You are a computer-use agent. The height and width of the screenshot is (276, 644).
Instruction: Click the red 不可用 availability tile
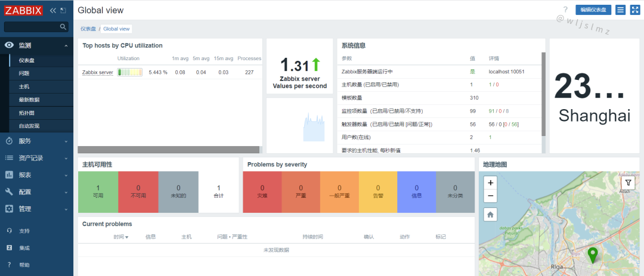click(x=138, y=192)
